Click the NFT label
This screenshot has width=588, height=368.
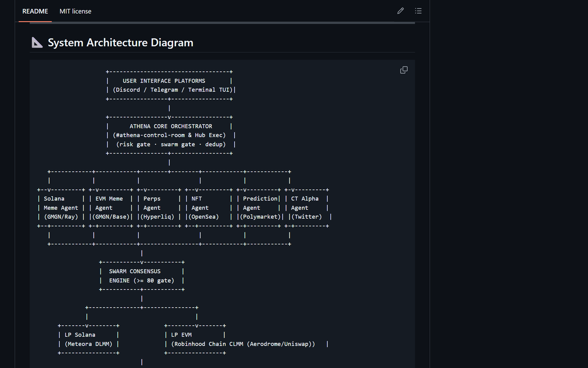tap(196, 199)
